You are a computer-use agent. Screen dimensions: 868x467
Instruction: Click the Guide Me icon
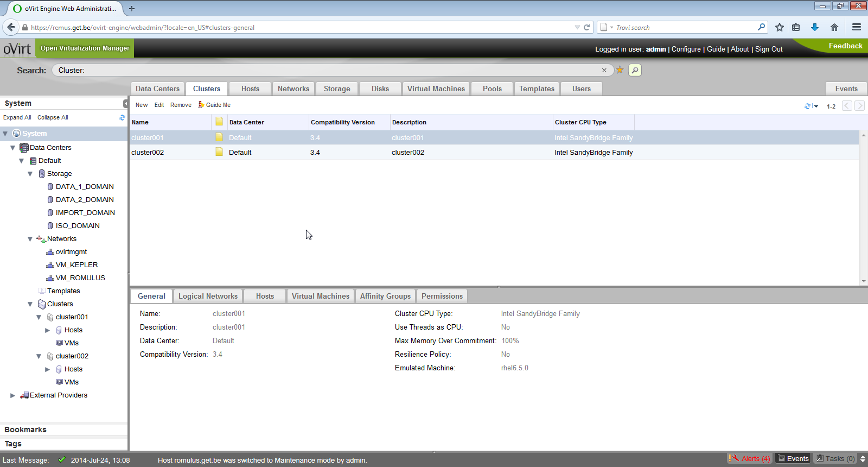tap(201, 105)
